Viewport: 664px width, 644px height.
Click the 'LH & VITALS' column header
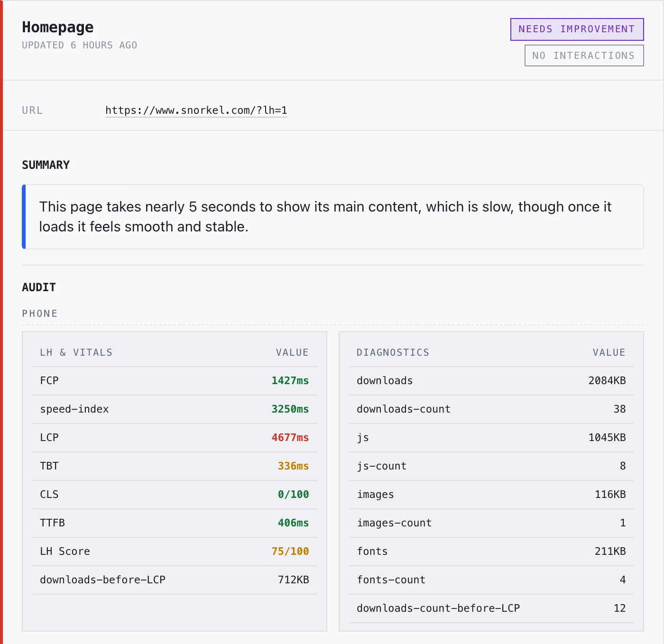(x=76, y=352)
